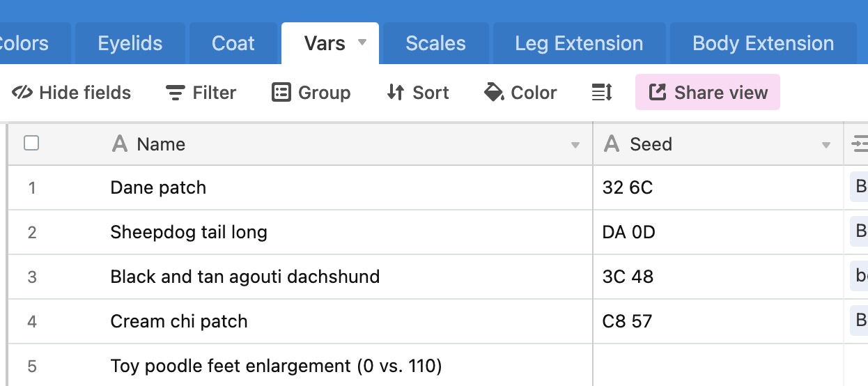The width and height of the screenshot is (868, 386).
Task: Click the Color paint bucket icon
Action: pos(494,93)
